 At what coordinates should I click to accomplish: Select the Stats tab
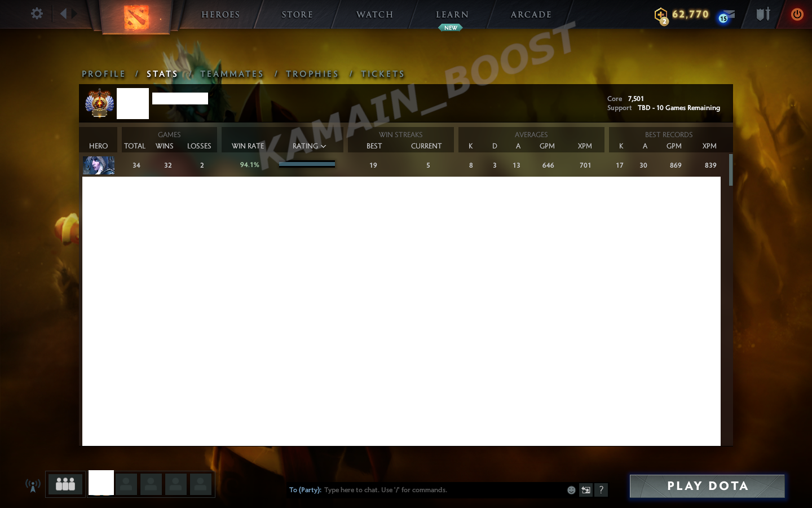(x=162, y=74)
